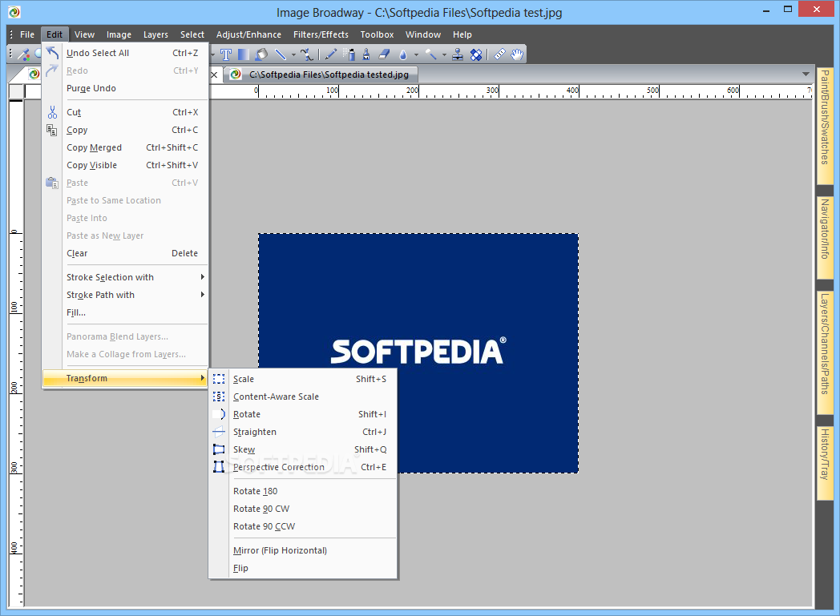Open the Help menu
Viewport: 840px width, 616px height.
point(462,34)
